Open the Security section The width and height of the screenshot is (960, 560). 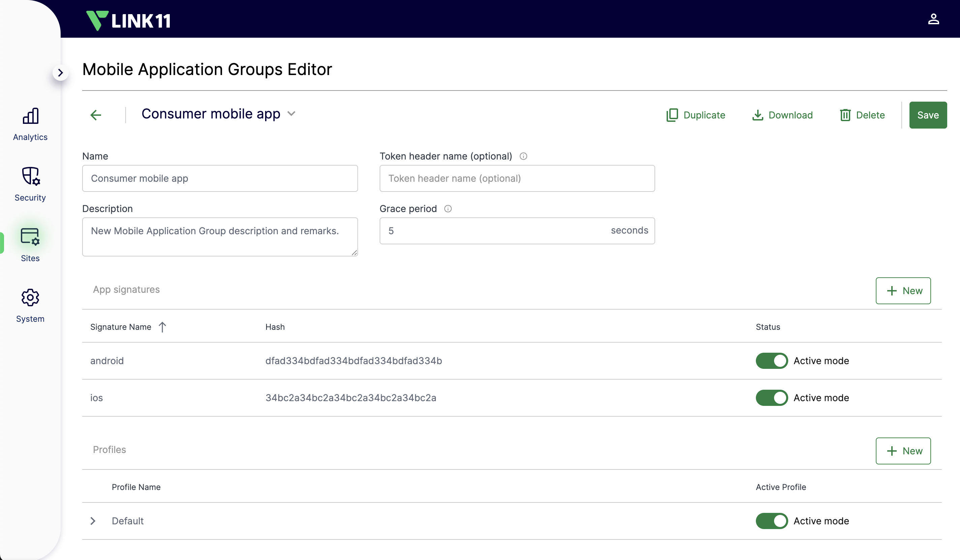pos(30,184)
